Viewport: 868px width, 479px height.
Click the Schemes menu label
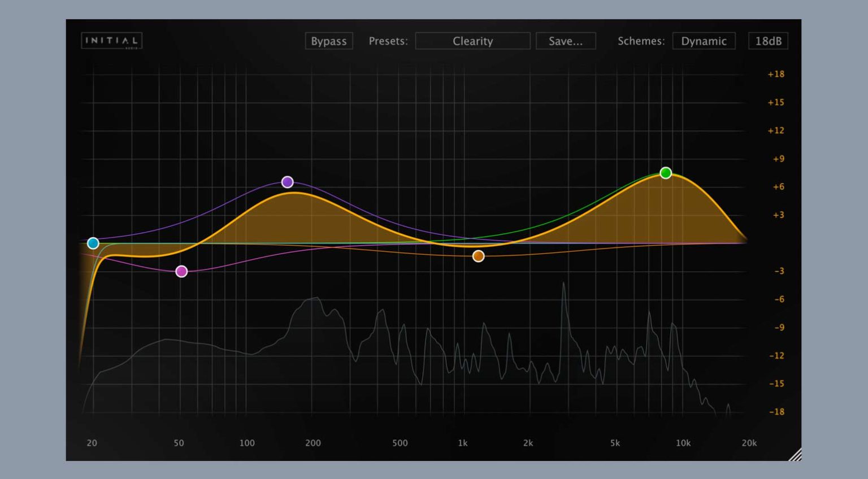641,41
